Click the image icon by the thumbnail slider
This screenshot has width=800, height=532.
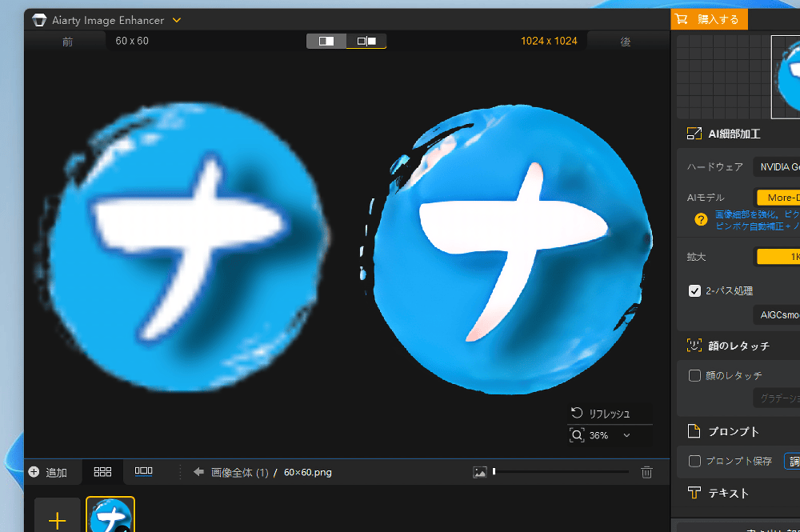479,472
